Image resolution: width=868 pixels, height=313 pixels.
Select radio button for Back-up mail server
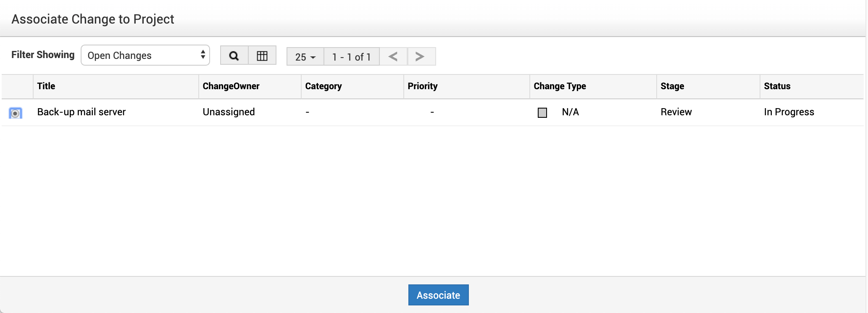pos(16,113)
